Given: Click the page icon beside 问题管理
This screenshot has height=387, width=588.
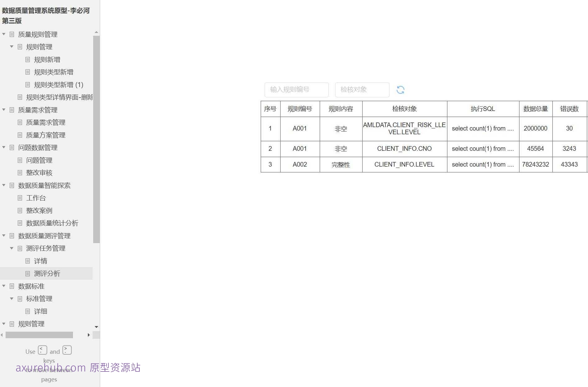Looking at the screenshot, I should (x=20, y=160).
